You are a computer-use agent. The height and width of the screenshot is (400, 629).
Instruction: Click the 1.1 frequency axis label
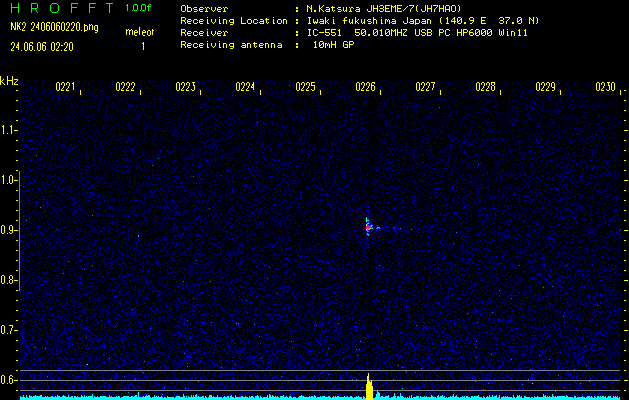pyautogui.click(x=9, y=130)
